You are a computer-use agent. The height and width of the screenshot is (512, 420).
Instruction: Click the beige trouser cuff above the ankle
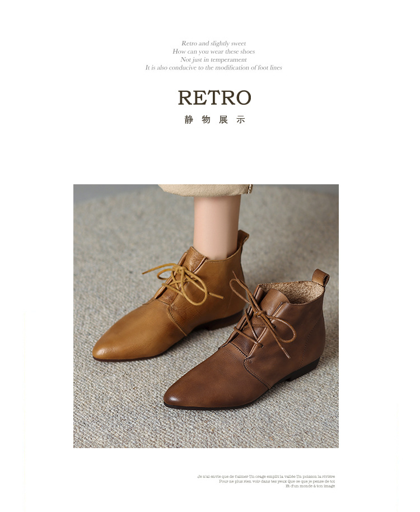pos(206,190)
